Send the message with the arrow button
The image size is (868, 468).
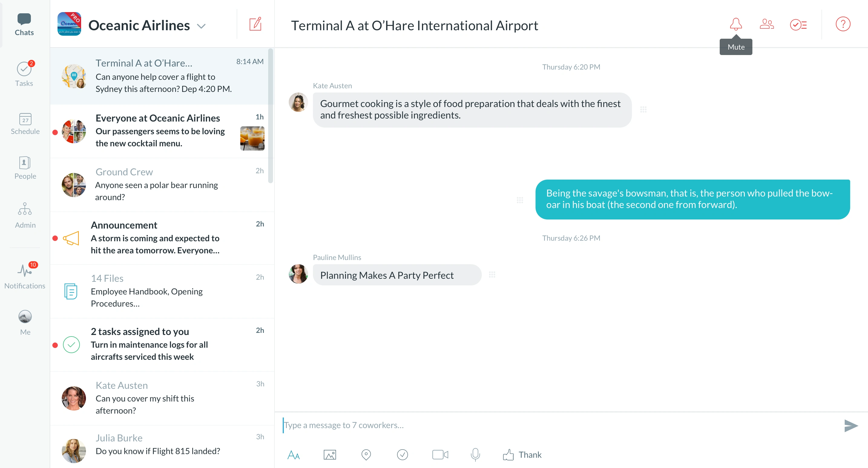[x=851, y=426]
